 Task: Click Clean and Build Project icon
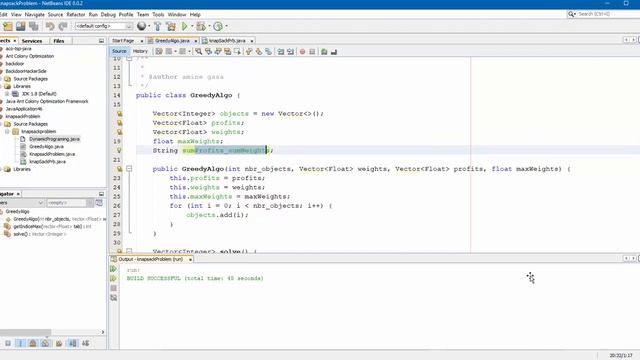pos(171,27)
